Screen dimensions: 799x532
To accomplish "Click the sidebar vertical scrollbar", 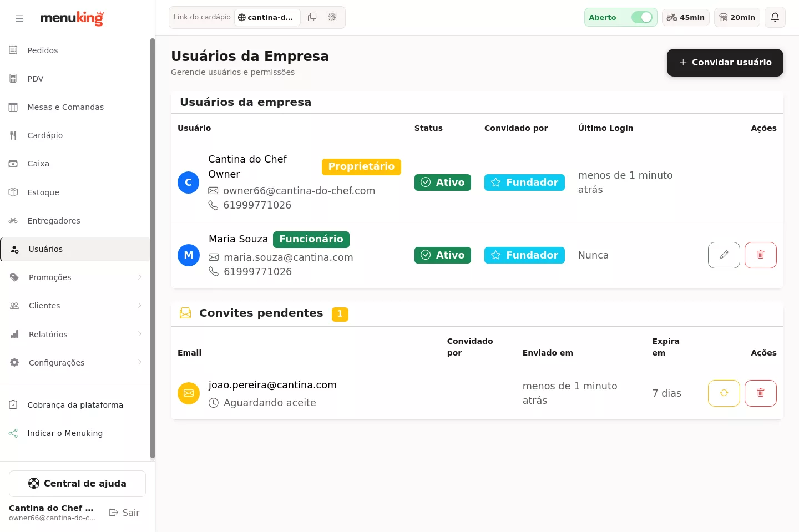I will tap(153, 249).
